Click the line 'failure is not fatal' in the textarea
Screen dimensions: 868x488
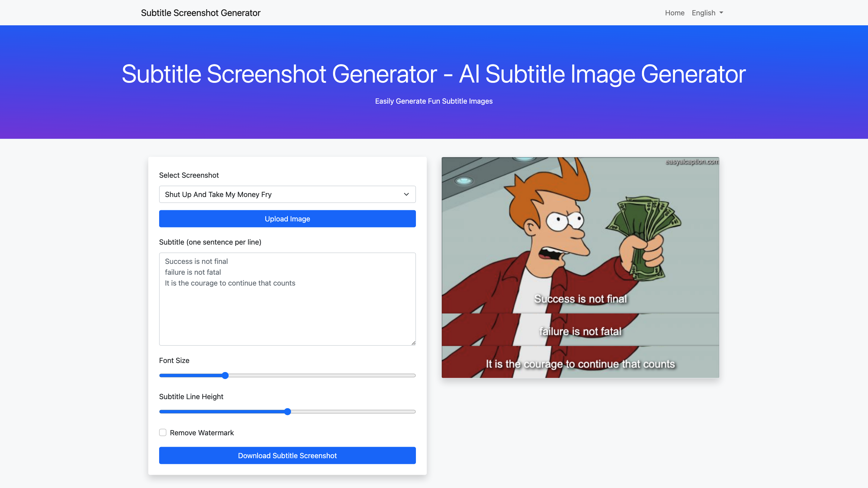[x=193, y=272]
